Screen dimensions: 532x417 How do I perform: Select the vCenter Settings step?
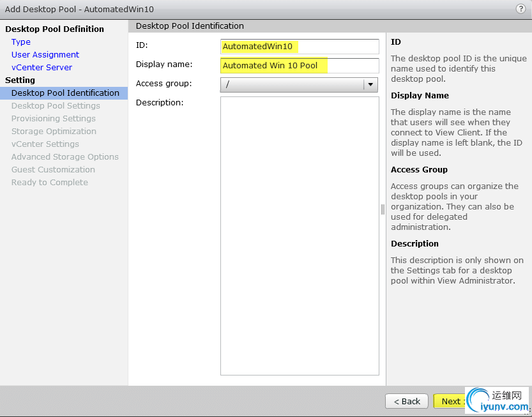(45, 144)
